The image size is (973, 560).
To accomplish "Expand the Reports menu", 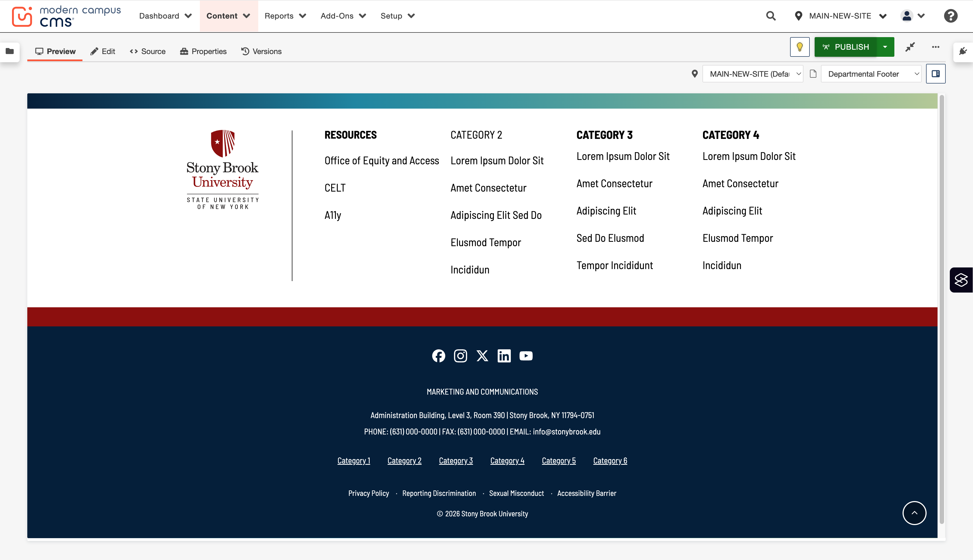I will pos(285,16).
